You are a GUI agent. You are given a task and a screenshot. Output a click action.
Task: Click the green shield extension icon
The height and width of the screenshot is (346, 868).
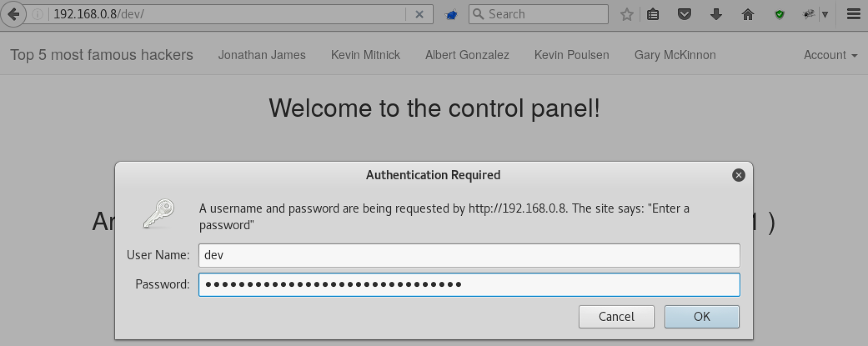point(779,14)
